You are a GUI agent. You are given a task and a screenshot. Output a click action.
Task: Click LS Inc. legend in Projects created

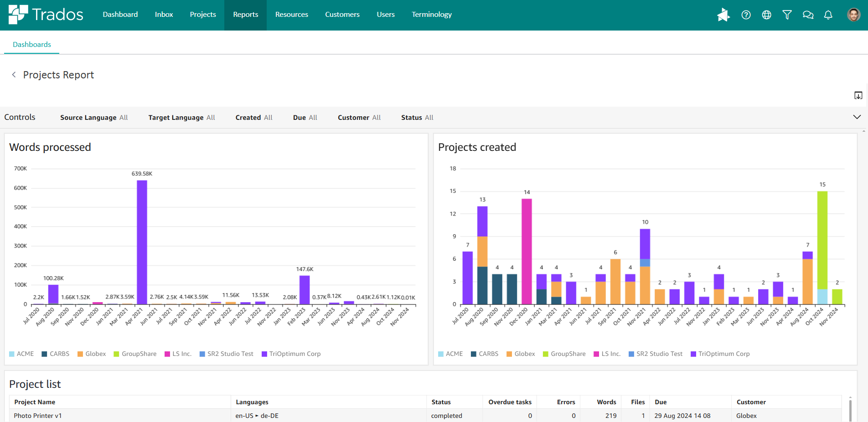pyautogui.click(x=607, y=354)
